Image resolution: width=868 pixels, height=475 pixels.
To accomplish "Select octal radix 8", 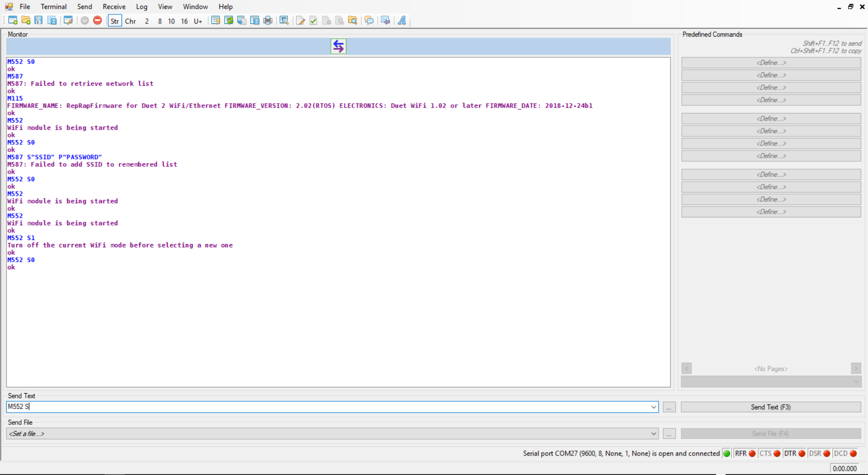I will (160, 21).
